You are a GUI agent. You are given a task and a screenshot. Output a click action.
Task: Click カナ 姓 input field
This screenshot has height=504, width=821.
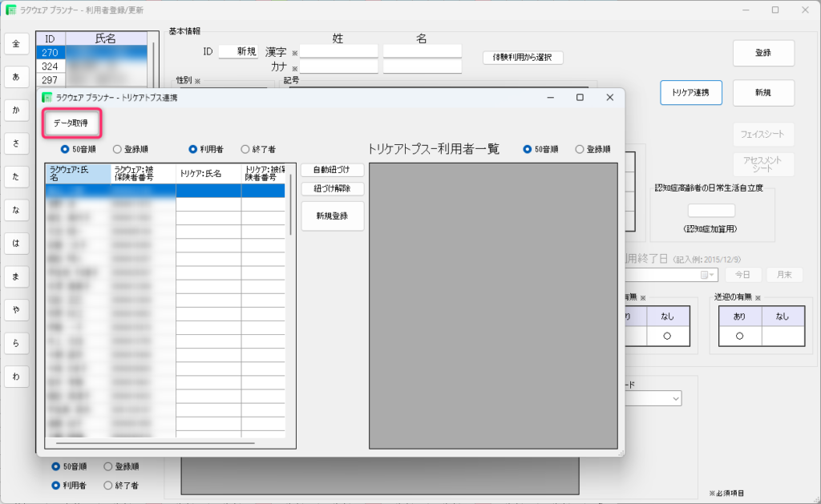coord(339,67)
